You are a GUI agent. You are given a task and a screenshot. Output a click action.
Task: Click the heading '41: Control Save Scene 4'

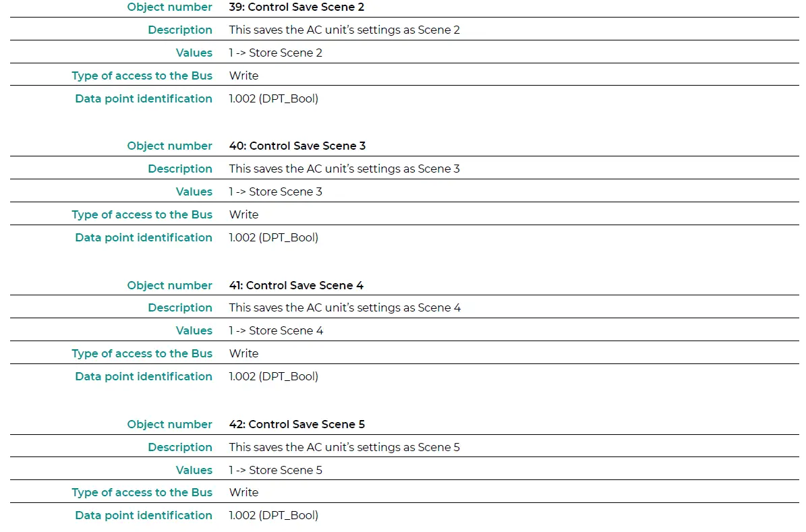[x=296, y=285]
